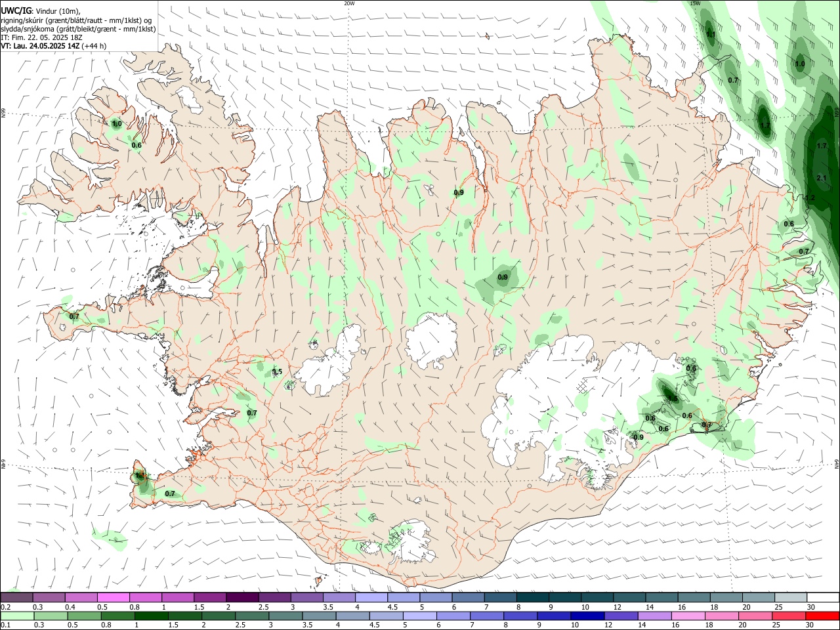840x630 pixels.
Task: Click the orchid 0.4 swatch in upper legend row
Action: coord(81,597)
